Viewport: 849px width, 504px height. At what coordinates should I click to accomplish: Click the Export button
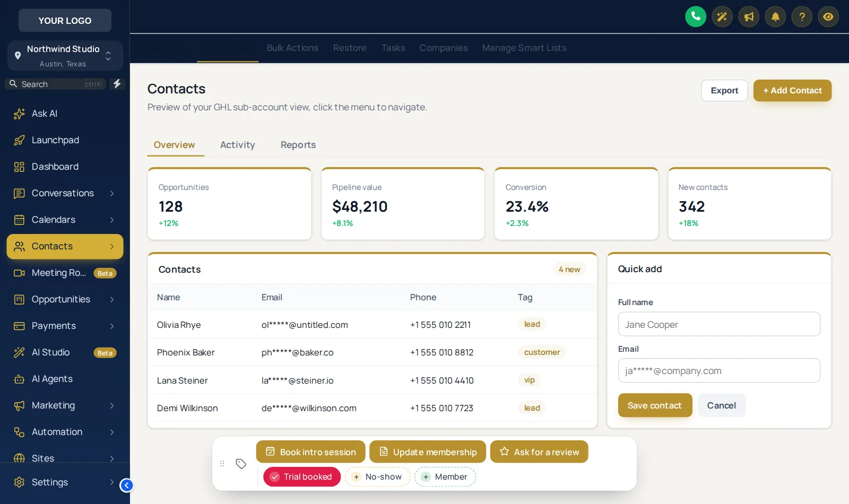pyautogui.click(x=724, y=91)
